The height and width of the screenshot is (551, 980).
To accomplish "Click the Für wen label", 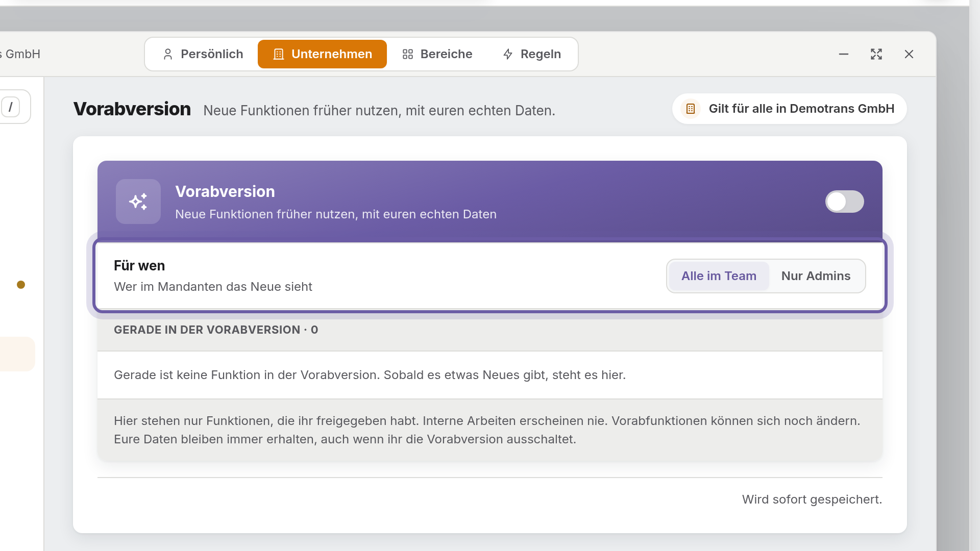I will (139, 266).
